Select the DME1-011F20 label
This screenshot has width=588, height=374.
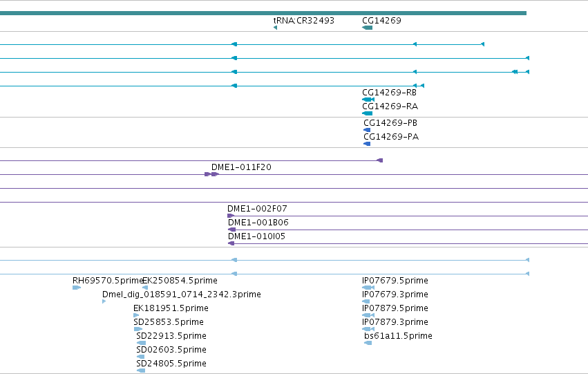pyautogui.click(x=241, y=167)
